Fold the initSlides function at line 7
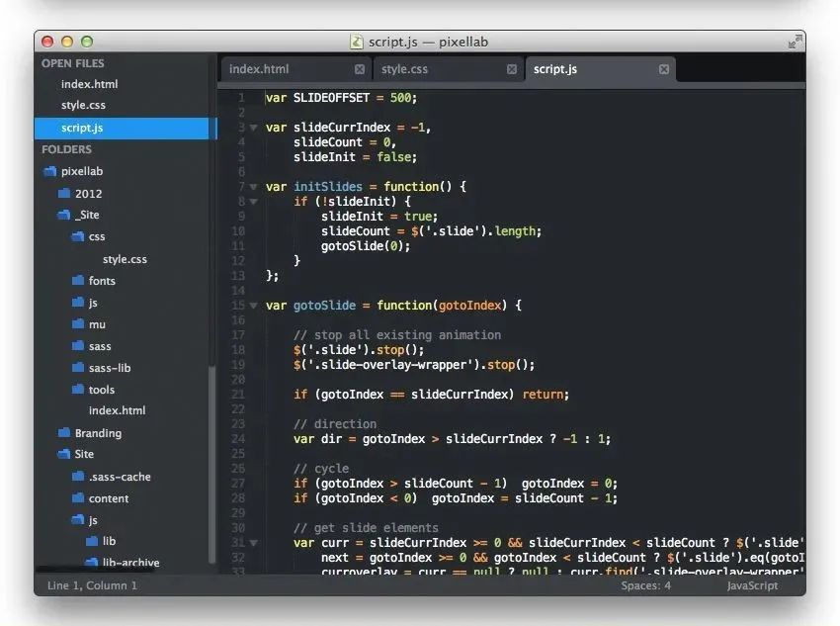The height and width of the screenshot is (626, 840). [x=253, y=187]
